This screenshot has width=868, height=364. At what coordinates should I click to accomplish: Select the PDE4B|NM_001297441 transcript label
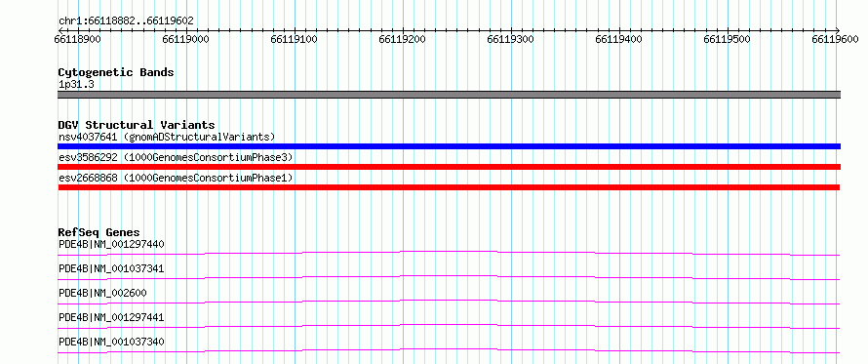click(111, 317)
